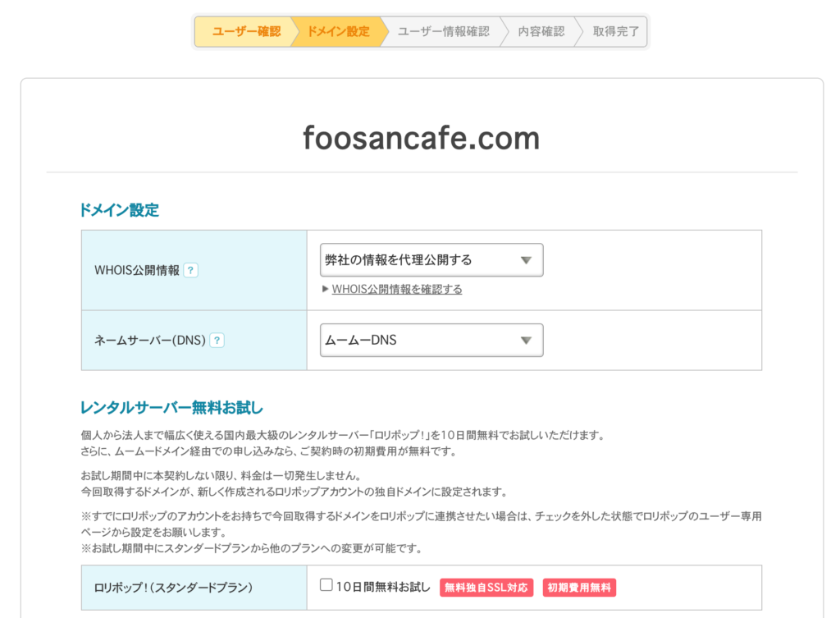Click the red 無料独自SSL対応 badge

coord(486,588)
